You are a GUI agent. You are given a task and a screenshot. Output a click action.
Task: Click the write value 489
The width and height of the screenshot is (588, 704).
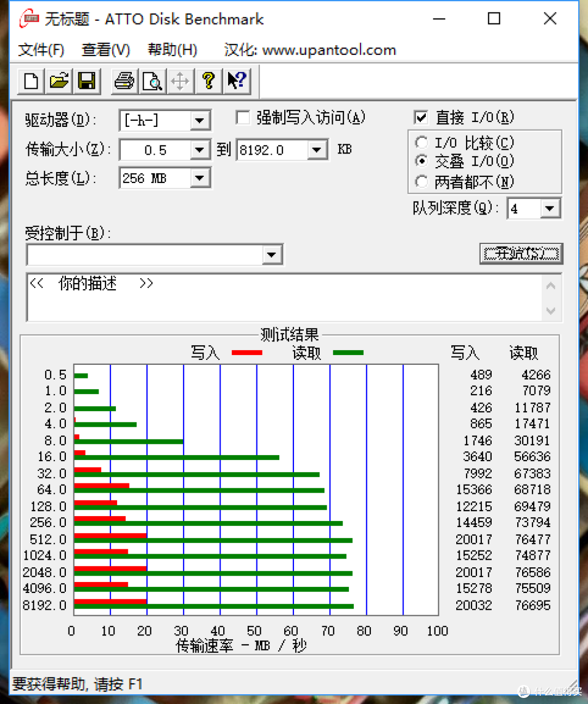[x=481, y=375]
